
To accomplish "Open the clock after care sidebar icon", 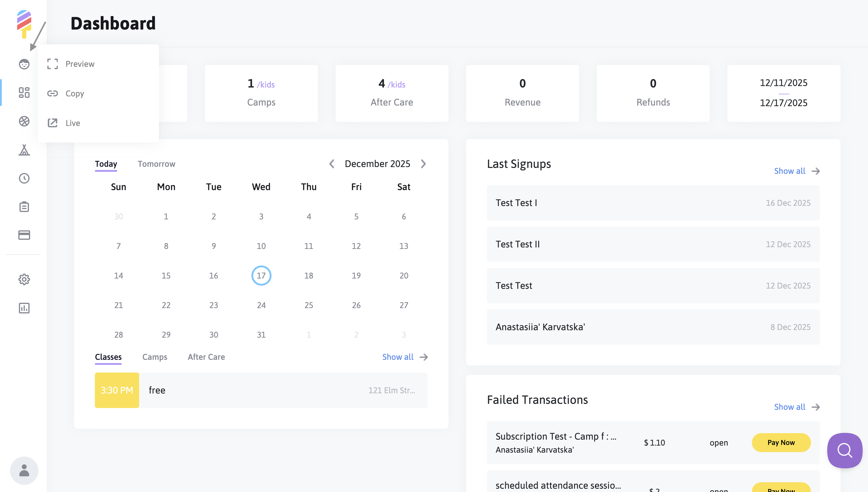I will click(24, 178).
